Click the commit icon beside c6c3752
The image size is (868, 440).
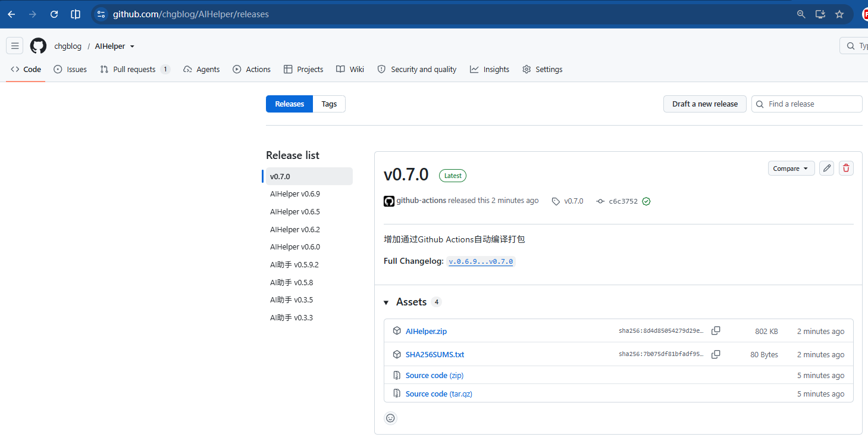(600, 201)
